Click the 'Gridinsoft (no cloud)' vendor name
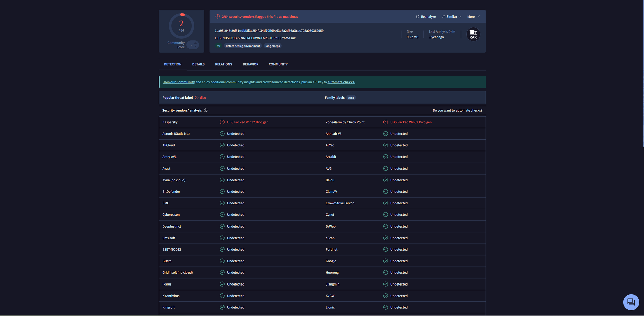644x316 pixels. [177, 273]
